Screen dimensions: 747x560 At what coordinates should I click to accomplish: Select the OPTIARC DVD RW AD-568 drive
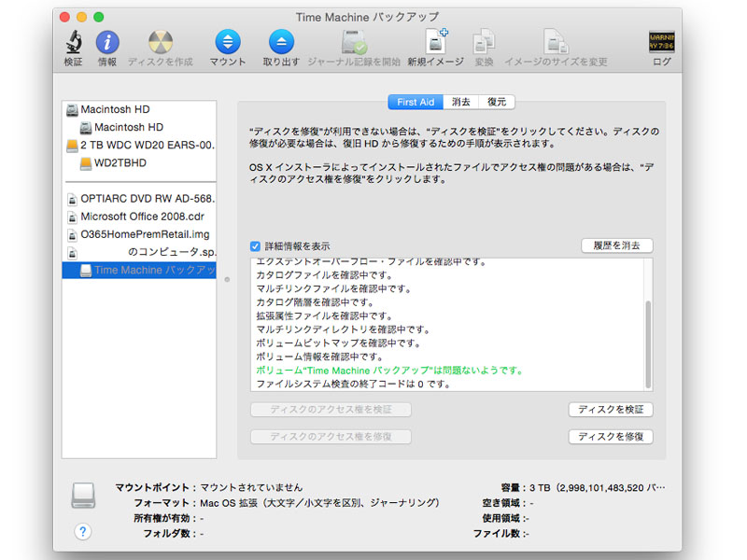139,199
